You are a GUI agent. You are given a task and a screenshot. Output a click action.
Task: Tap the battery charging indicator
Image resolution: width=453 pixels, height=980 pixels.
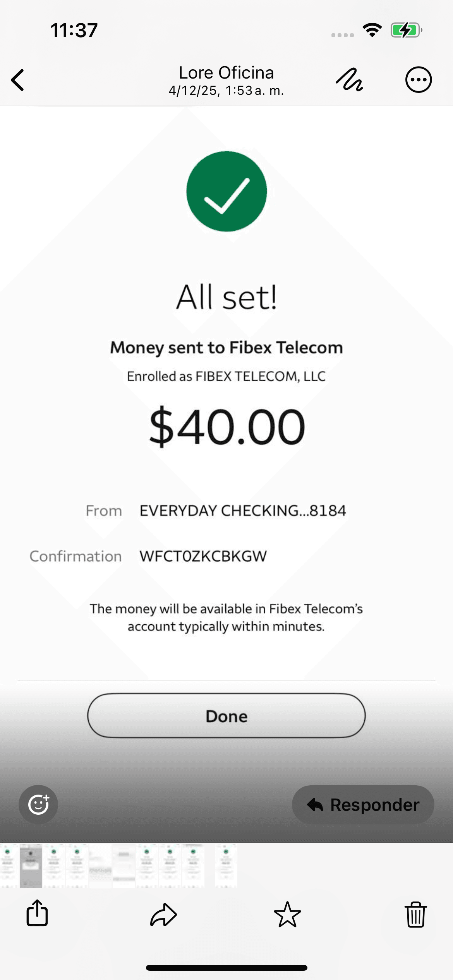point(406,30)
